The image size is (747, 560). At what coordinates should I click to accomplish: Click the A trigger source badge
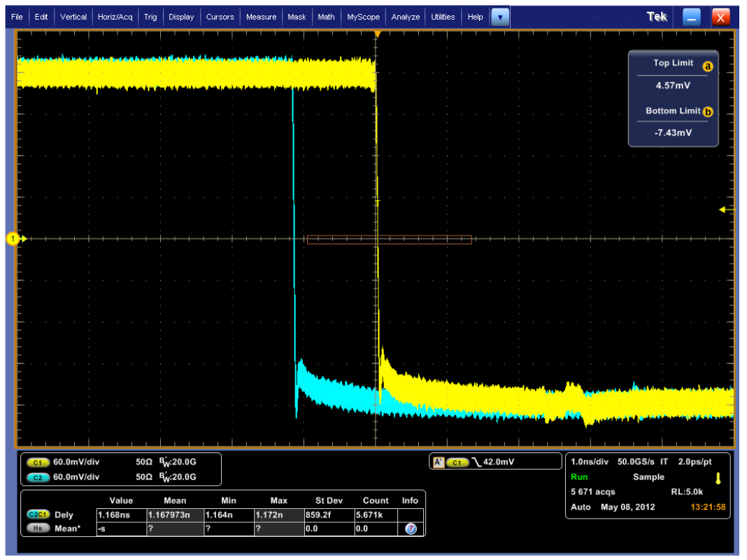[x=439, y=462]
